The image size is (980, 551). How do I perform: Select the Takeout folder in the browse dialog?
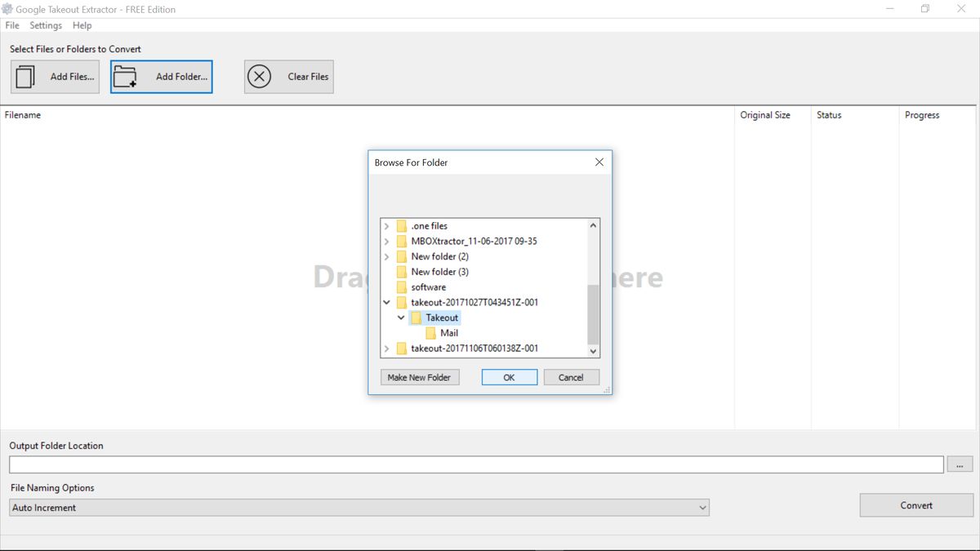point(440,317)
